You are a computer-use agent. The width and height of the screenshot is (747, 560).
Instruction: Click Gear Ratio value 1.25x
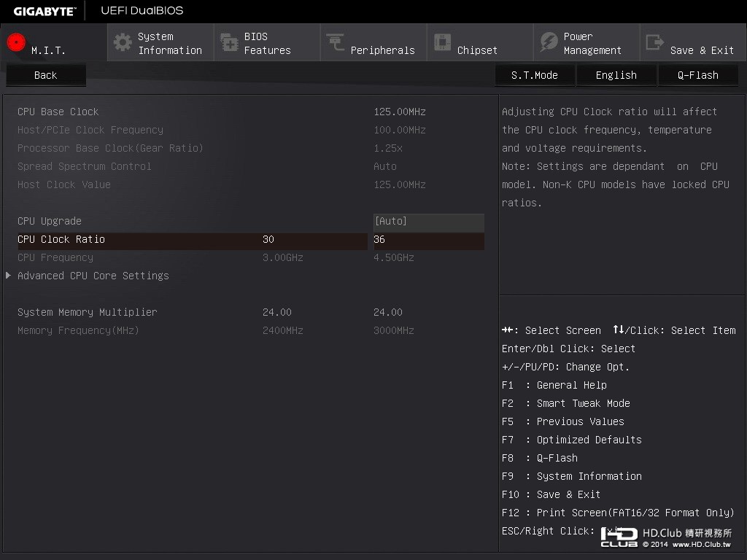(388, 148)
